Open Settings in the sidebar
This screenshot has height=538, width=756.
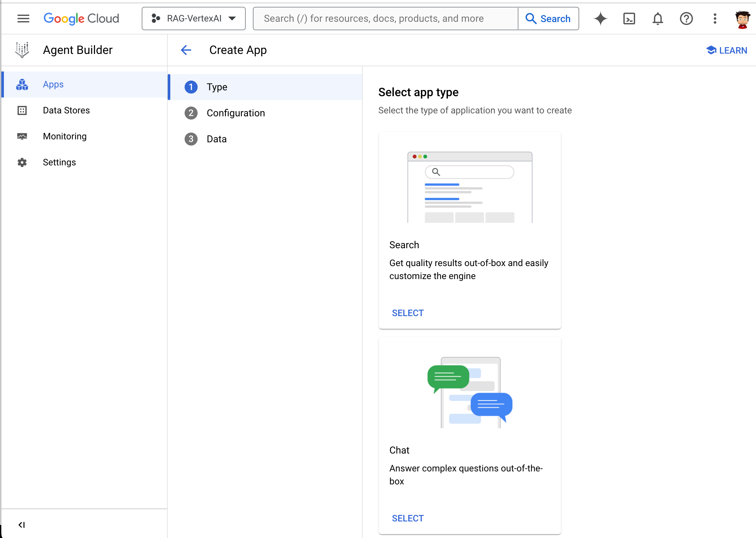point(59,162)
